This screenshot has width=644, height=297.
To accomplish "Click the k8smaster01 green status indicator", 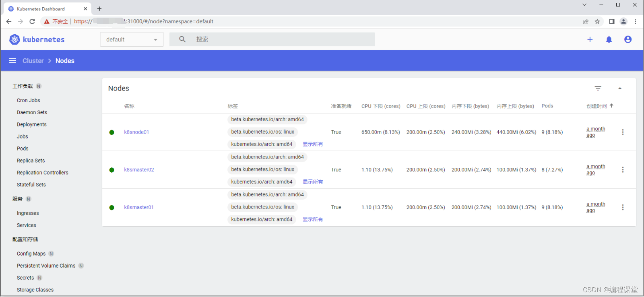I will (112, 208).
